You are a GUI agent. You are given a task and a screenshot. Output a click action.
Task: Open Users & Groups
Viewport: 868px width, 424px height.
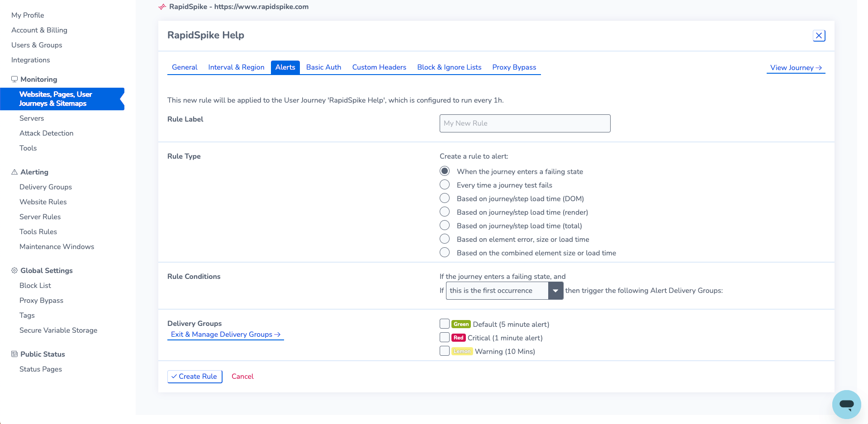(x=37, y=45)
